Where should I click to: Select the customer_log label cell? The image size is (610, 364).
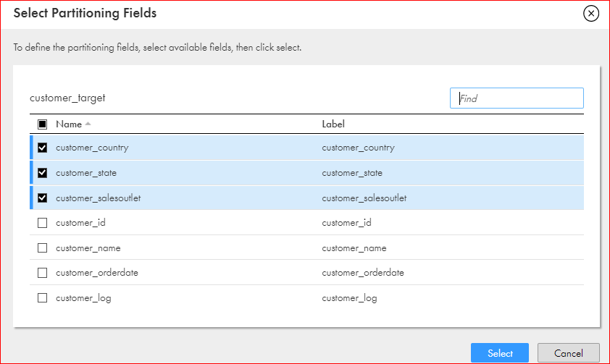click(349, 298)
